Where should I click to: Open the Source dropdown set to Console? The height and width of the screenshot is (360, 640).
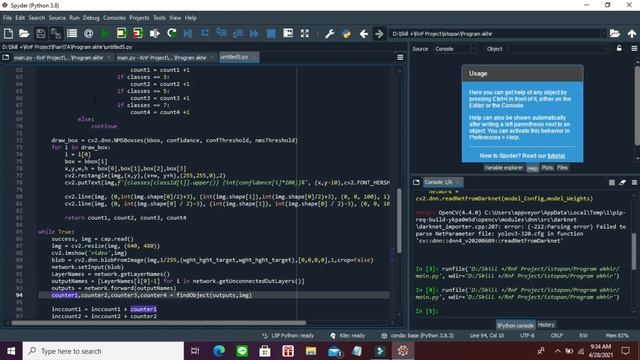tap(455, 49)
